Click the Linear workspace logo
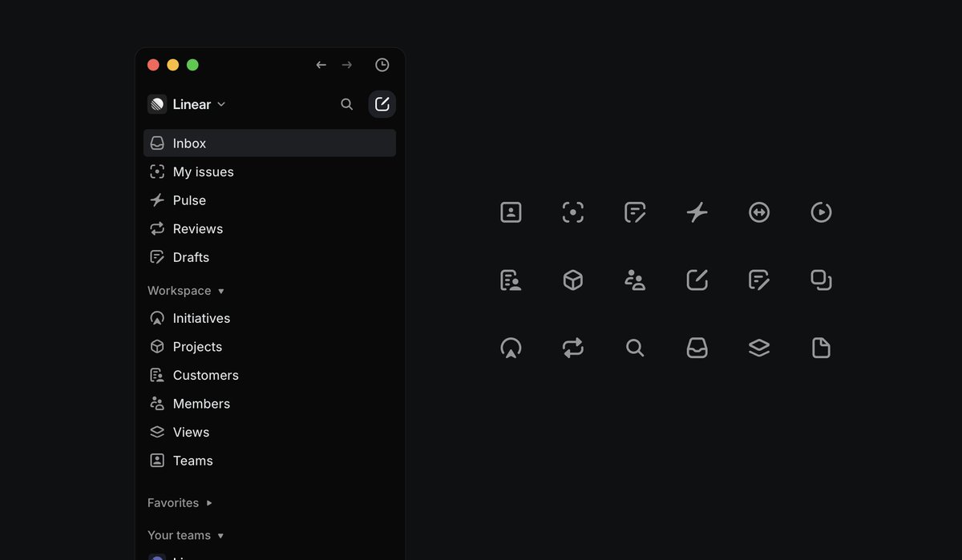 pos(157,104)
